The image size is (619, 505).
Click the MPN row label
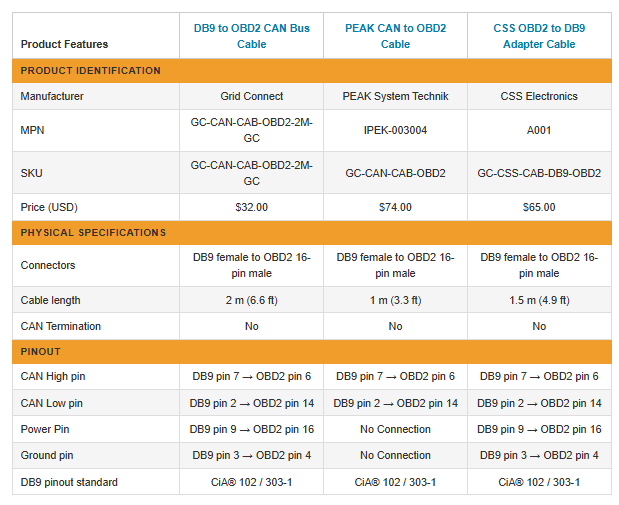(x=32, y=130)
